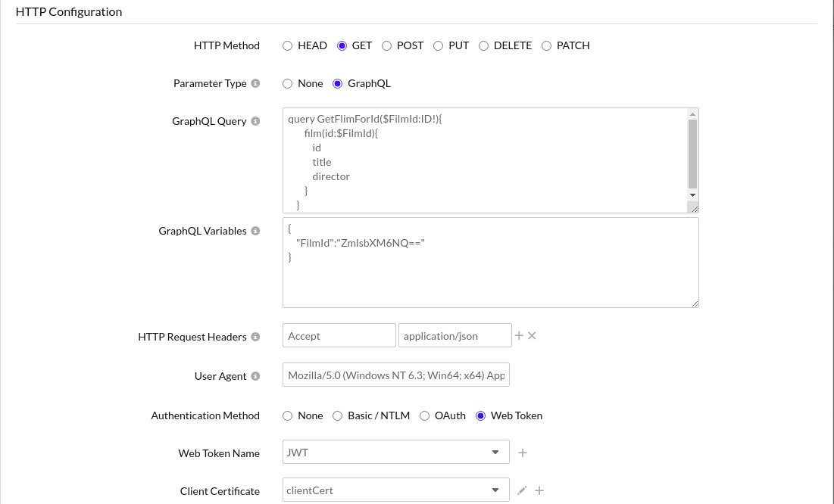Viewport: 834px width, 504px height.
Task: Click info icon beside GraphQL Query label
Action: pos(255,121)
